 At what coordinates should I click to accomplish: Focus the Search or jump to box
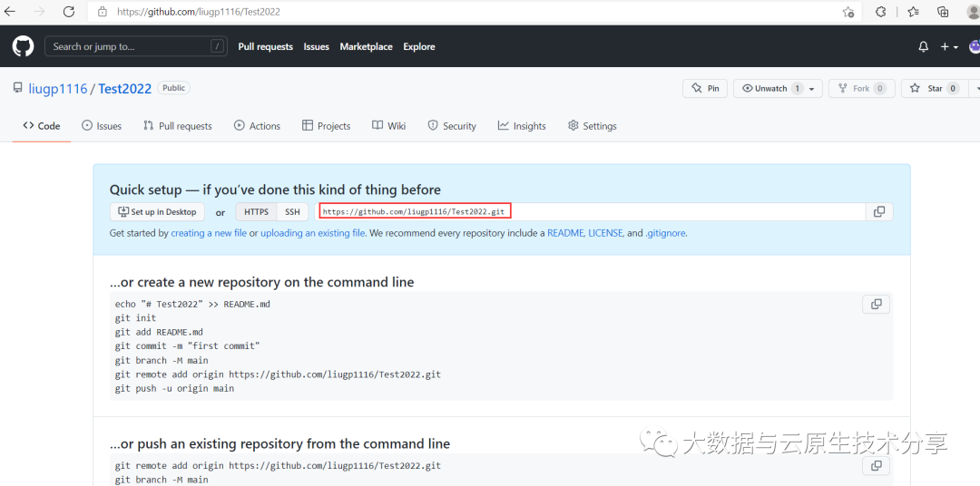[136, 46]
